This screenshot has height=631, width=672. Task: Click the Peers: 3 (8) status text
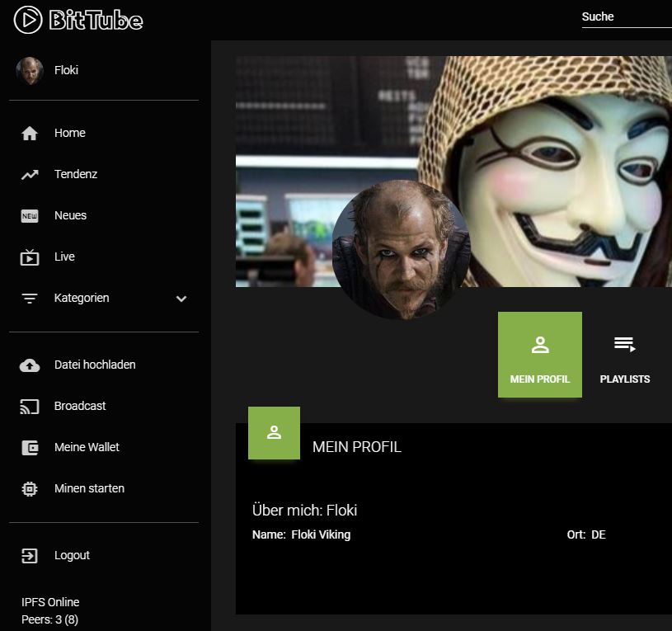point(49,619)
